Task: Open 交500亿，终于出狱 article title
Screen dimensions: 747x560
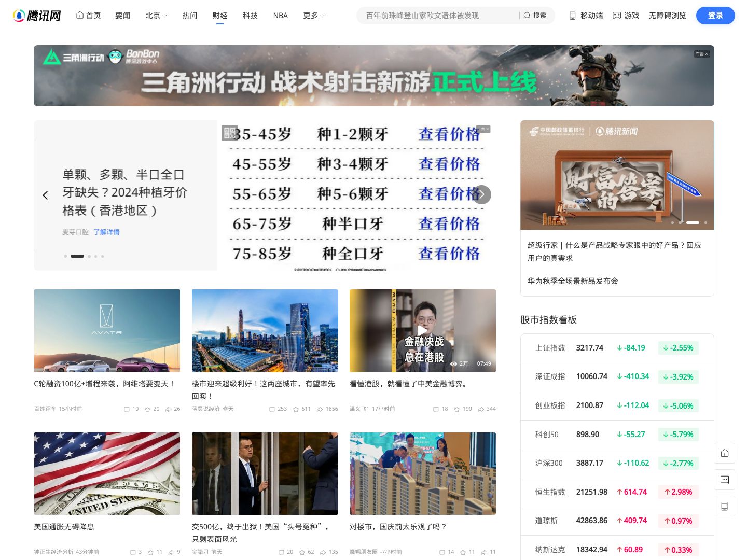Action: pyautogui.click(x=261, y=533)
